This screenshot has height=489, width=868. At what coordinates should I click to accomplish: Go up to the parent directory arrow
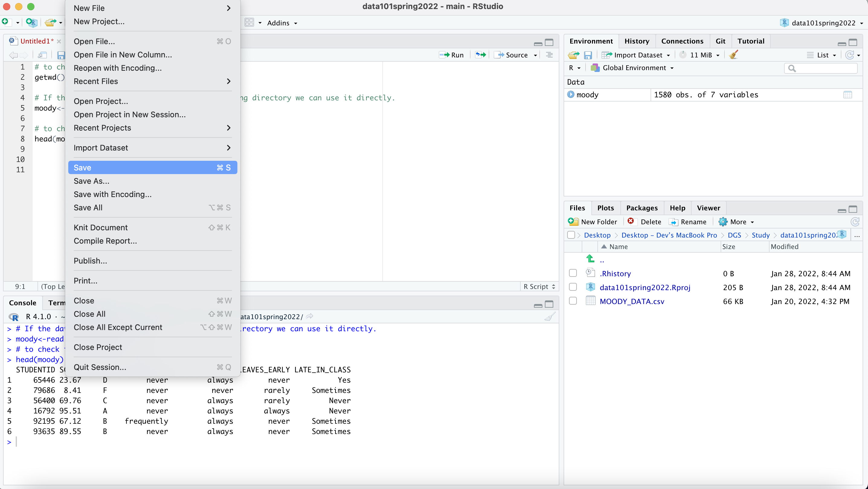pos(590,259)
